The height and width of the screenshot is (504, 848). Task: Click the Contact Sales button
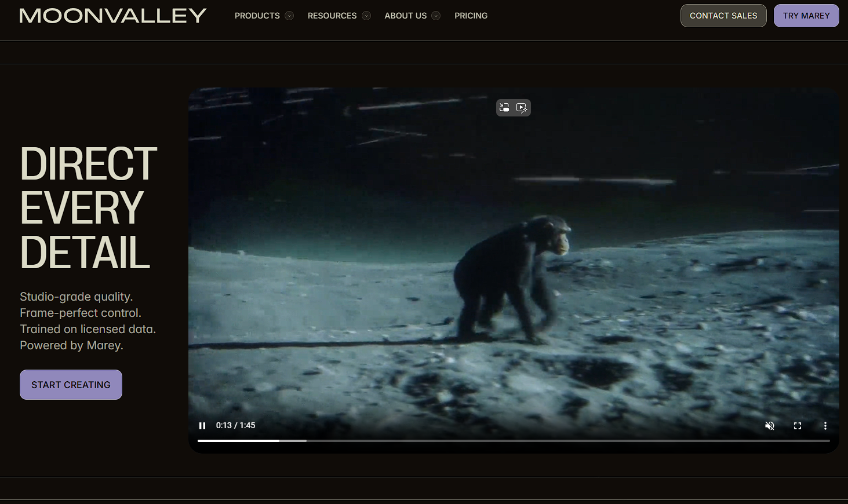723,16
